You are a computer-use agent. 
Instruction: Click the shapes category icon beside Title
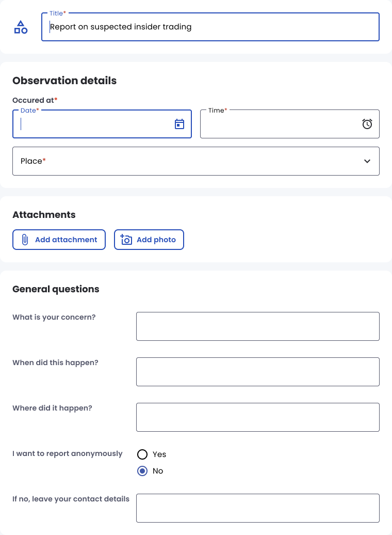click(x=21, y=27)
